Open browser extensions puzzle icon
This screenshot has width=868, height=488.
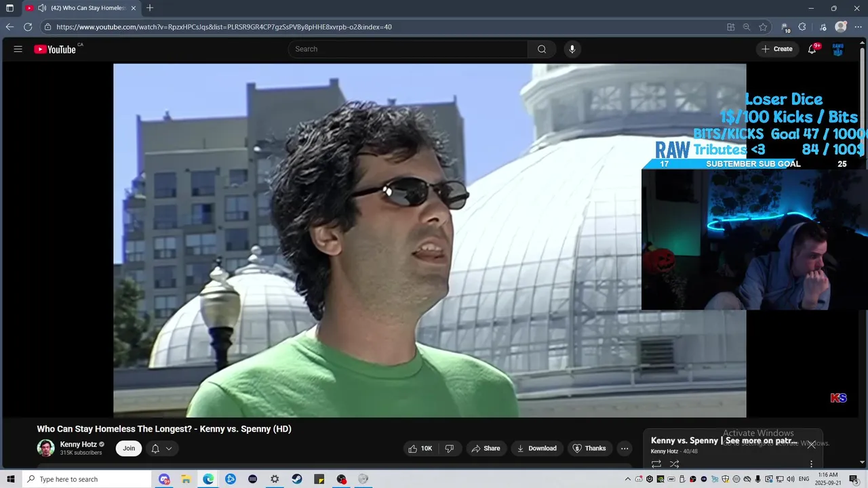point(802,27)
